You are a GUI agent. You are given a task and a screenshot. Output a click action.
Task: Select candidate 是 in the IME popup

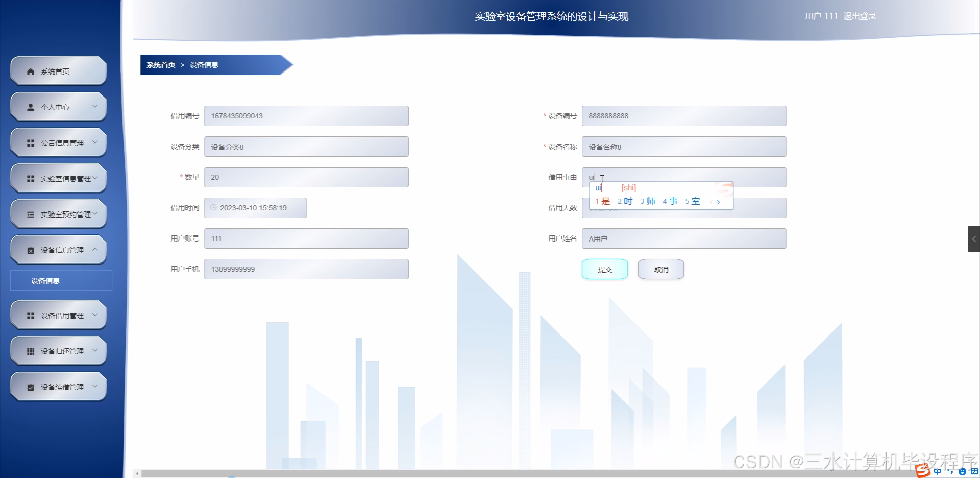[x=604, y=201]
